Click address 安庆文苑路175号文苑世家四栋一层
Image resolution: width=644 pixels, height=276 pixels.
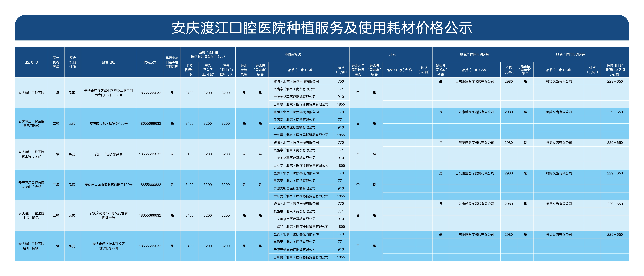(108, 215)
